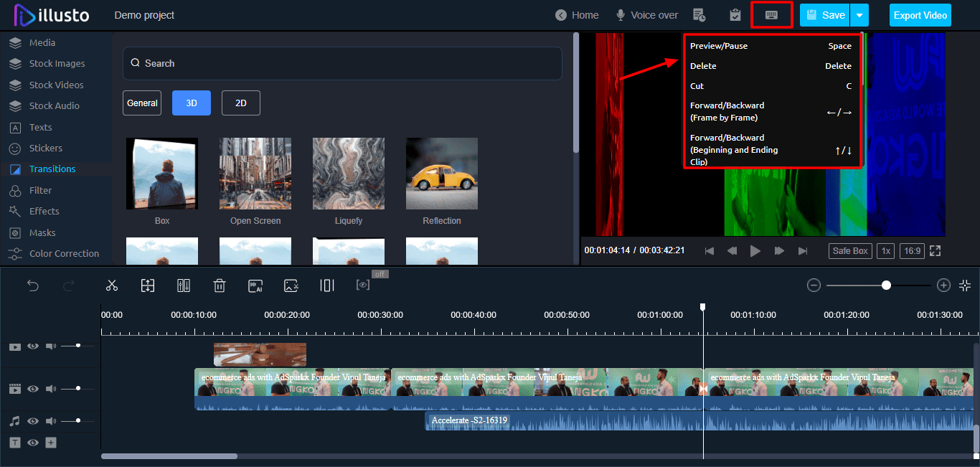The height and width of the screenshot is (467, 980).
Task: Click the trash delete icon in timeline toolbar
Action: (220, 286)
